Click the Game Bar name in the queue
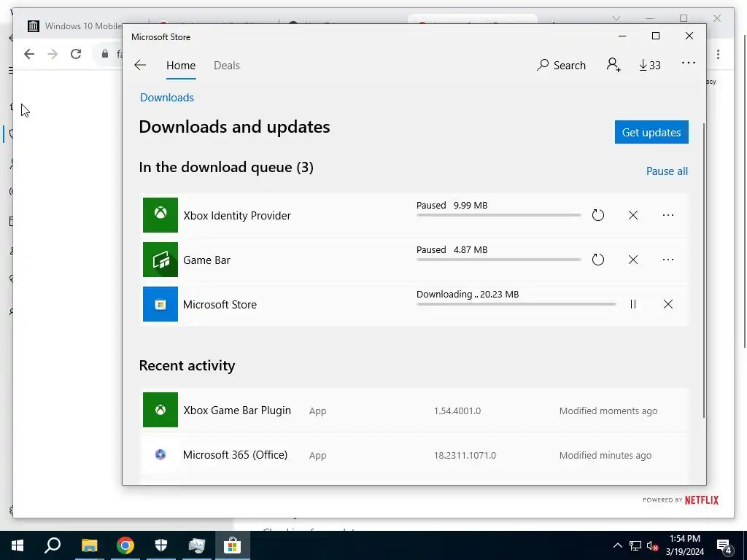Image resolution: width=747 pixels, height=560 pixels. 206,260
